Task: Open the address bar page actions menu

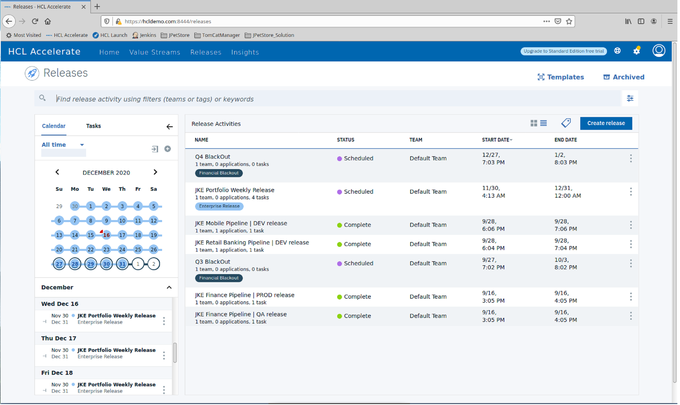Action: [x=546, y=21]
